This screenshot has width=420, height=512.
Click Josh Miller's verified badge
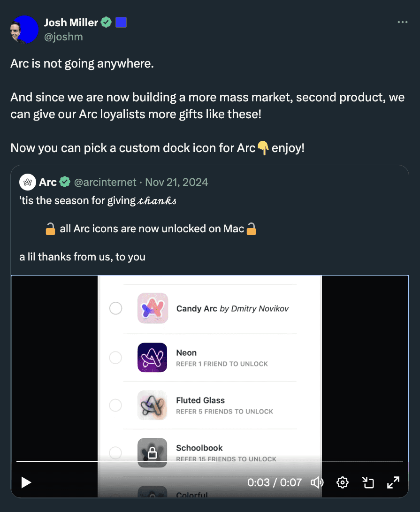106,22
